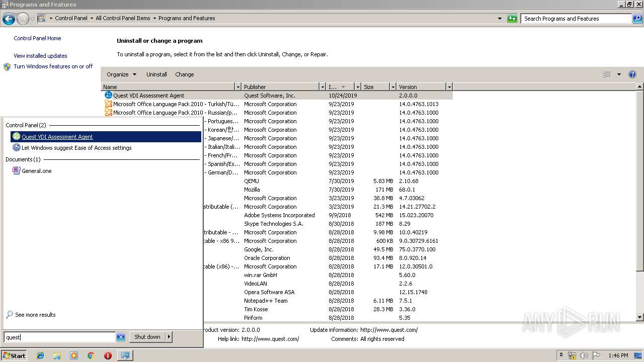Screen dimensions: 644x362
Task: Open the Installed On column filter dropdown
Action: [358, 87]
